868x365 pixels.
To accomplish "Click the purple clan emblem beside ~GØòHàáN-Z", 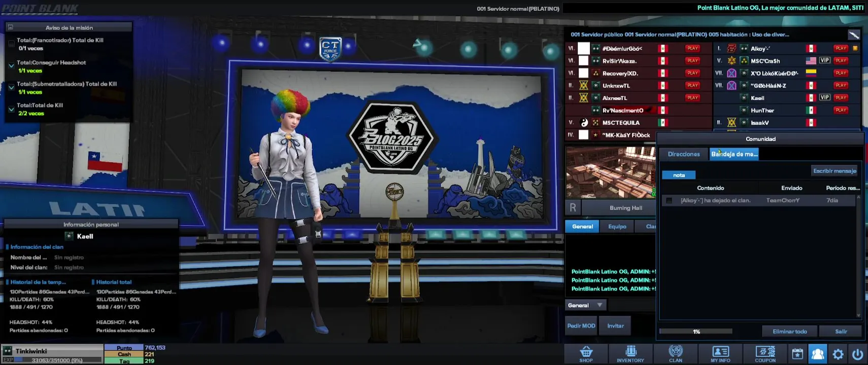I will point(731,86).
